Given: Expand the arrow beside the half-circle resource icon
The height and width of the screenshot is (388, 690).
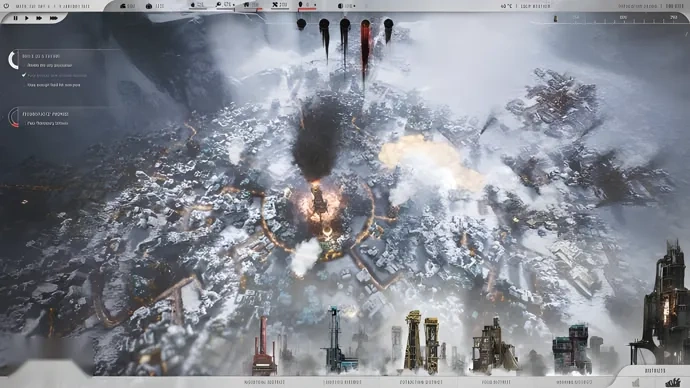Looking at the screenshot, I should point(354,6).
